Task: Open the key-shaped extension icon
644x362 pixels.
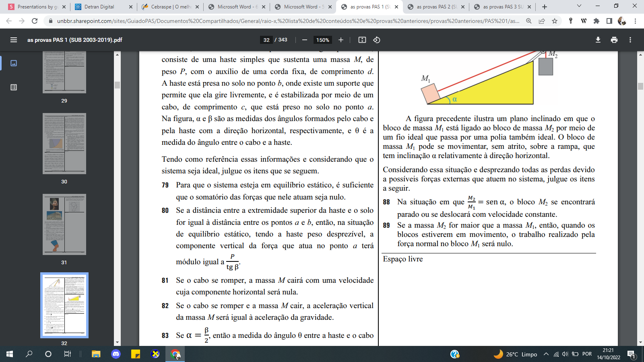Action: click(571, 21)
